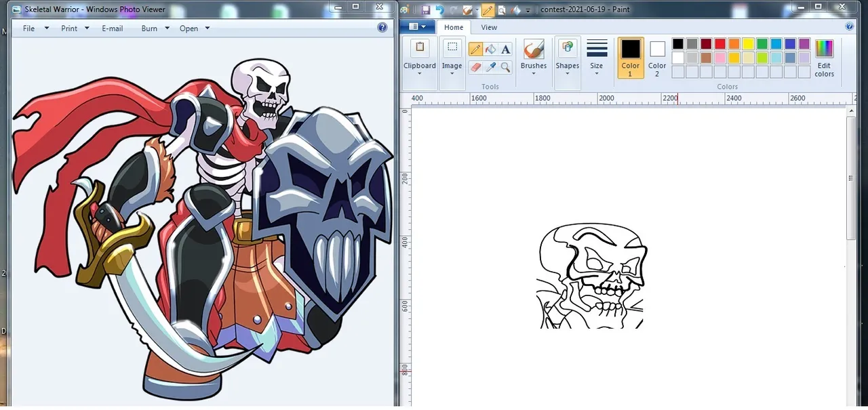868x410 pixels.
Task: Select the Eraser tool in Paint
Action: [475, 66]
